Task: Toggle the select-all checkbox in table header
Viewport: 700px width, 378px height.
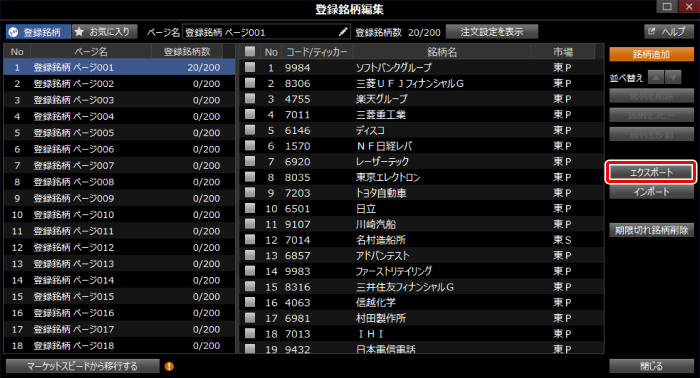Action: 250,51
